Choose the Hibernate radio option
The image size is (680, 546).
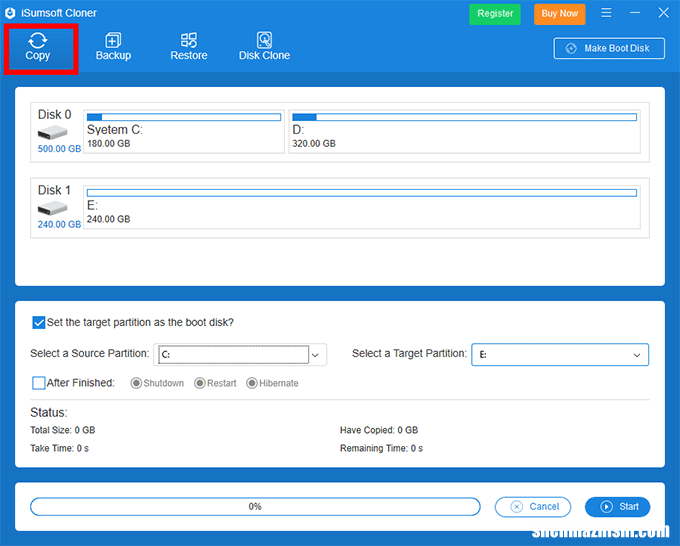[x=252, y=383]
